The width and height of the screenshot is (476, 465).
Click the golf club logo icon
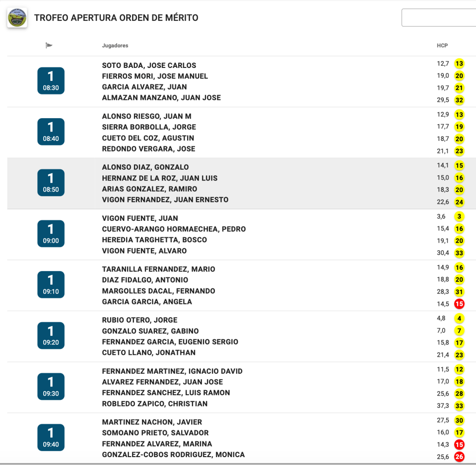point(17,18)
